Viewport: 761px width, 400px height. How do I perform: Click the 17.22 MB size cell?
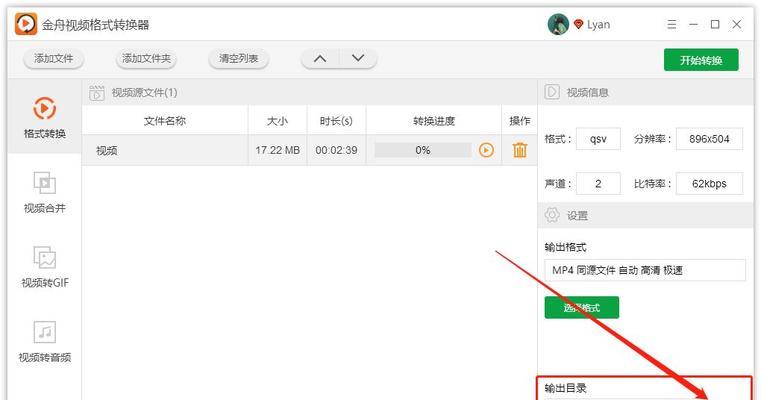pos(278,150)
